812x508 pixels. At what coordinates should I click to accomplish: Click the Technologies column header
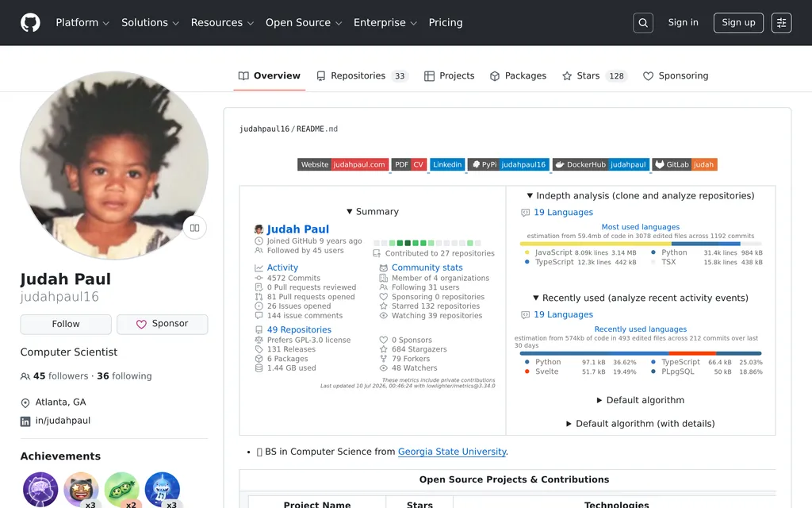616,504
